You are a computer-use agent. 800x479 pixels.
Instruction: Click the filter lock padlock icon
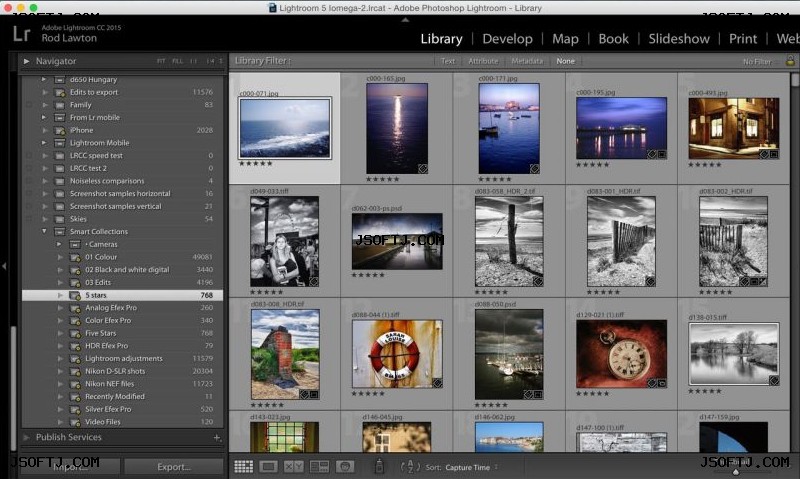click(790, 61)
